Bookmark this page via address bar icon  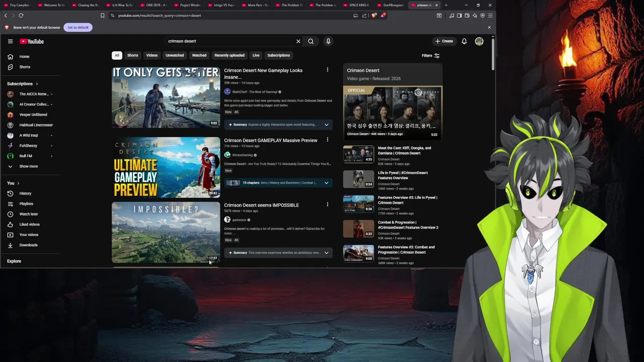coord(102,16)
